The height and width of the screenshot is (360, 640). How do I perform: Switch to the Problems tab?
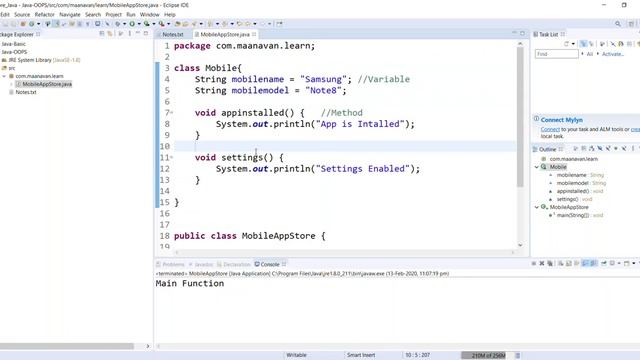click(170, 264)
